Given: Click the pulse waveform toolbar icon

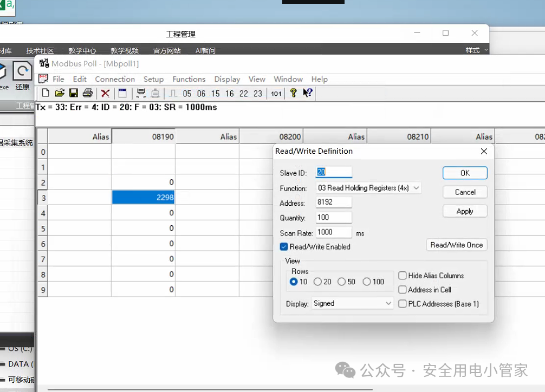Looking at the screenshot, I should 173,93.
